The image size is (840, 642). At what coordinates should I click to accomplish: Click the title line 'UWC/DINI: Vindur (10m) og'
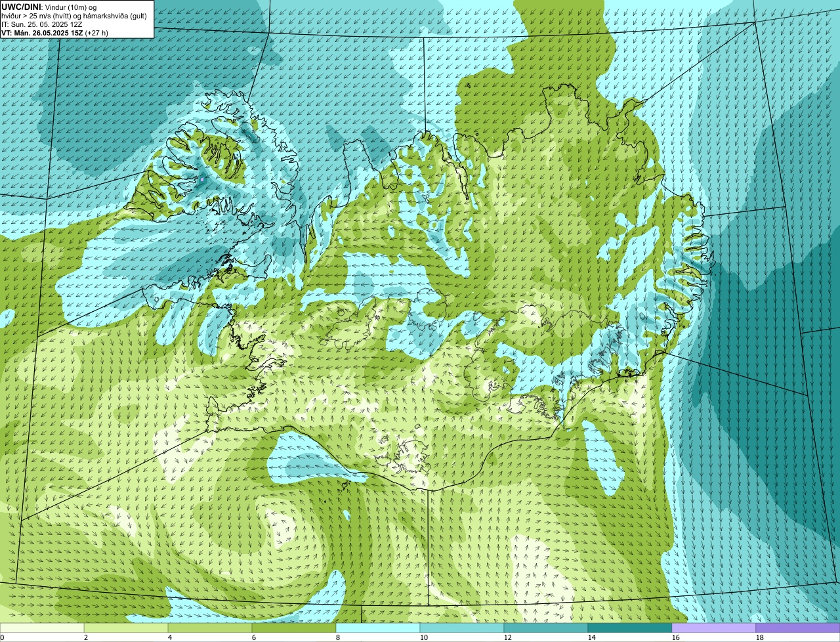pos(49,7)
